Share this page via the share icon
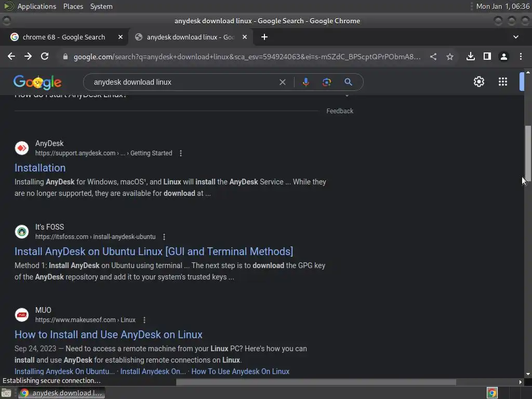 433,57
